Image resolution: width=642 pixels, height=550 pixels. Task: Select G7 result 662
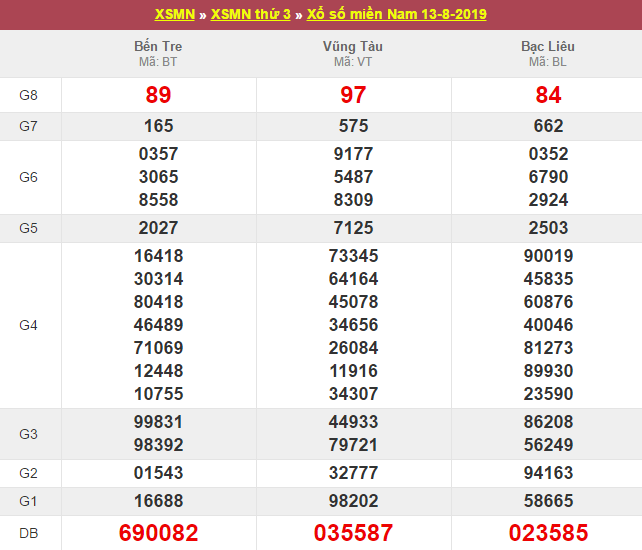pyautogui.click(x=548, y=126)
